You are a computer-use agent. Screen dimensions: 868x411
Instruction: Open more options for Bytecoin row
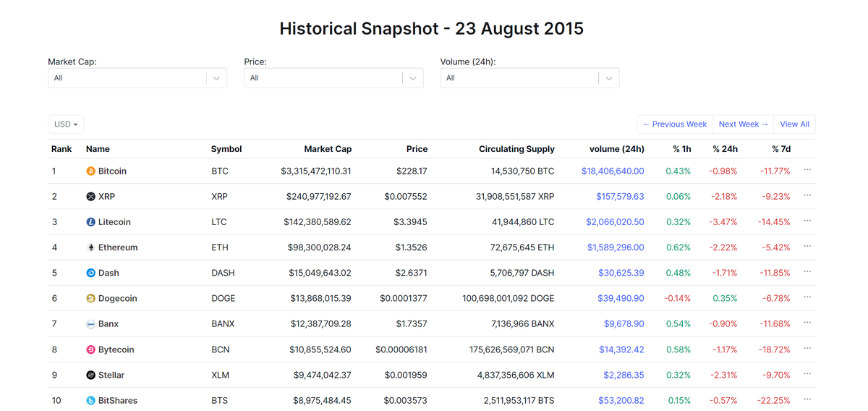coord(807,348)
